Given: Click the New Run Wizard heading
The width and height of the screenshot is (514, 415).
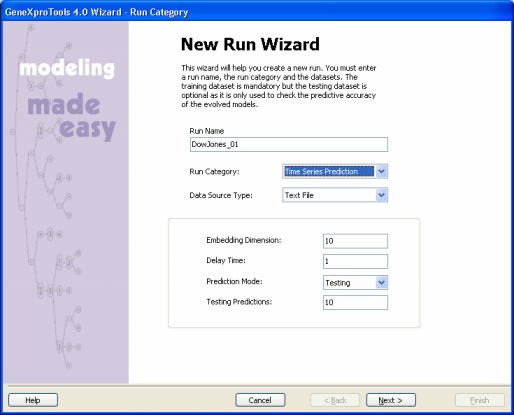Looking at the screenshot, I should point(250,44).
